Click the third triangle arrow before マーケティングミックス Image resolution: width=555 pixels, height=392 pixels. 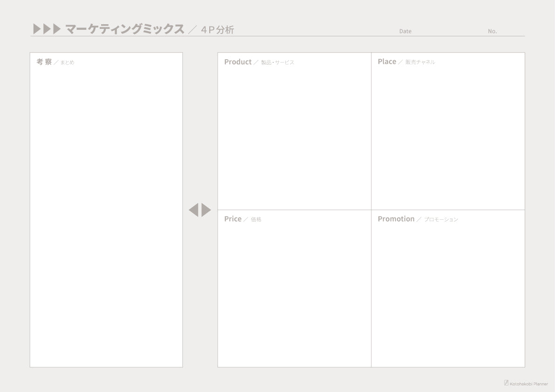[57, 29]
